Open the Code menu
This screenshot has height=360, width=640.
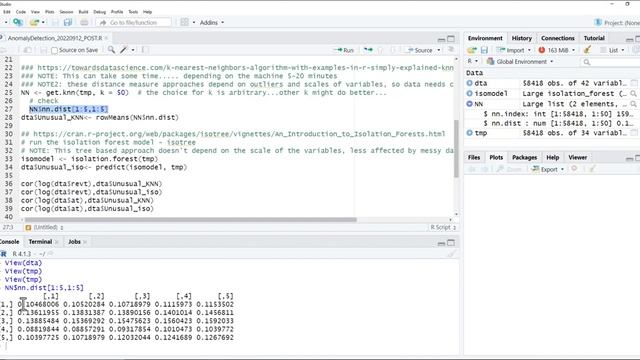click(x=21, y=12)
